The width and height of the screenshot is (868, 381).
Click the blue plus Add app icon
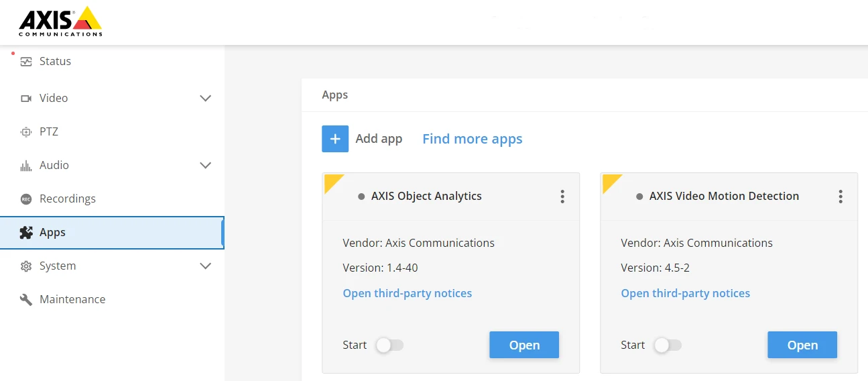coord(335,139)
